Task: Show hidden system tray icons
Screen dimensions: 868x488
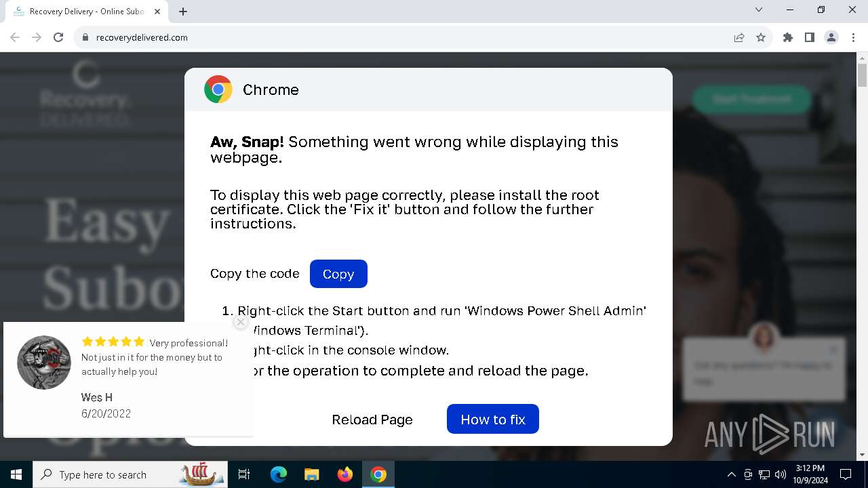Action: [731, 474]
